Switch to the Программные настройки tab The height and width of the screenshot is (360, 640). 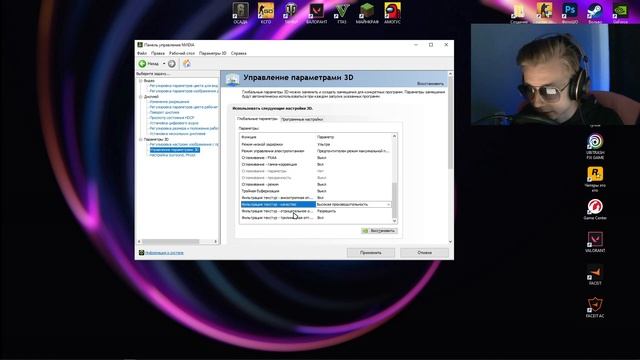[302, 119]
